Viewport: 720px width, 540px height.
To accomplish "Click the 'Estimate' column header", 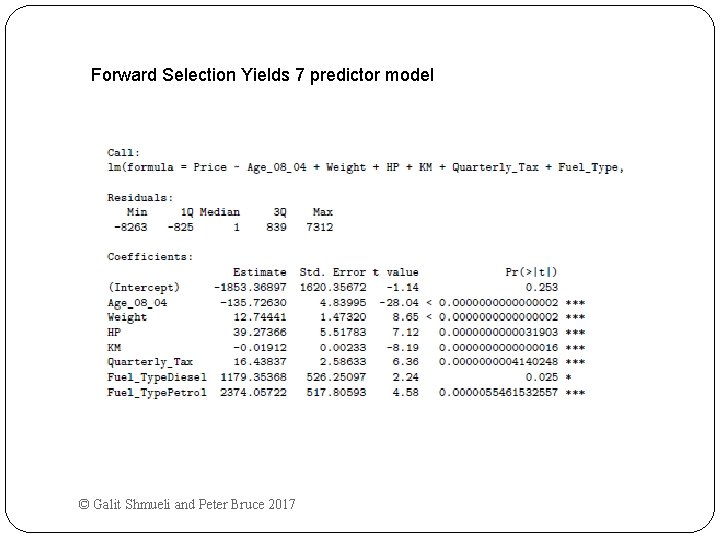I will click(x=259, y=272).
